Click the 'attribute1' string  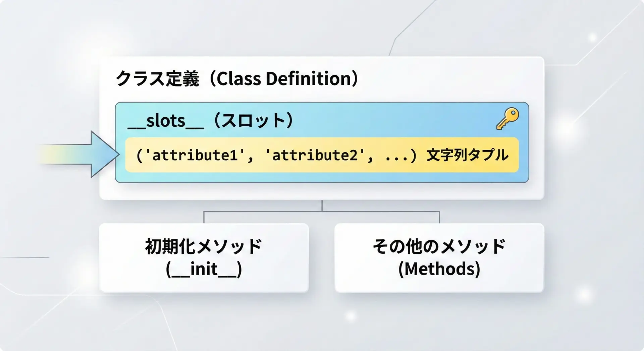[x=195, y=155]
